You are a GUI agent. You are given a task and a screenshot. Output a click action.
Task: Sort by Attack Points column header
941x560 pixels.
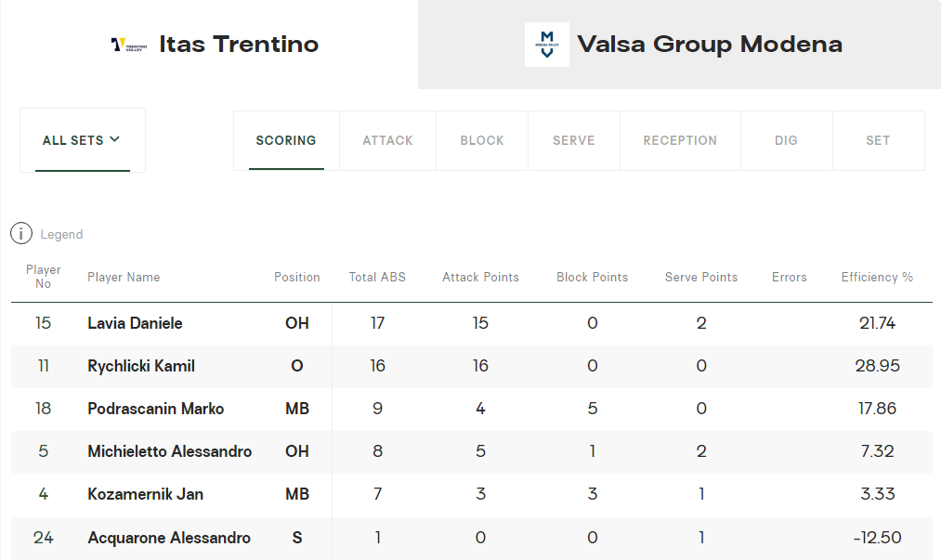pos(480,277)
